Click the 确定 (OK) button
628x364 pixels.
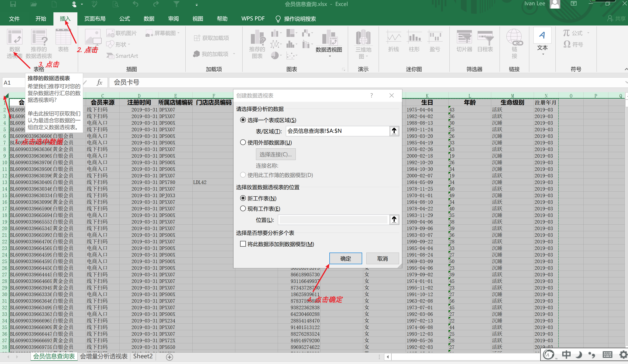345,259
